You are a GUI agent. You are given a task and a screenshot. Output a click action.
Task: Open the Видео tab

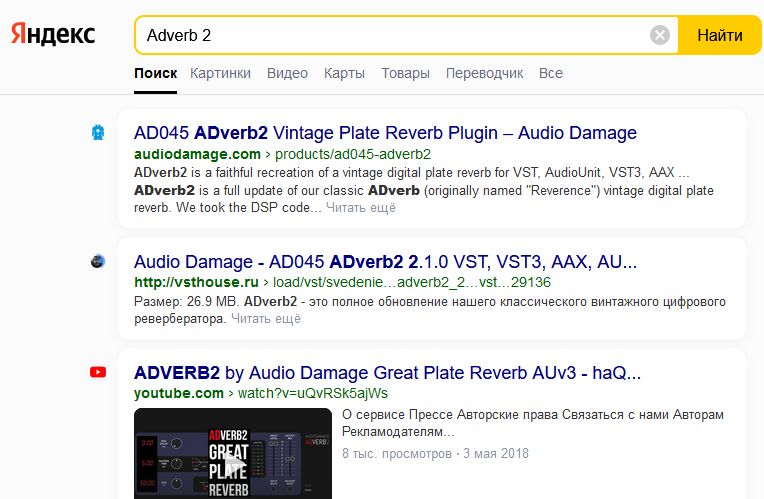(x=287, y=73)
